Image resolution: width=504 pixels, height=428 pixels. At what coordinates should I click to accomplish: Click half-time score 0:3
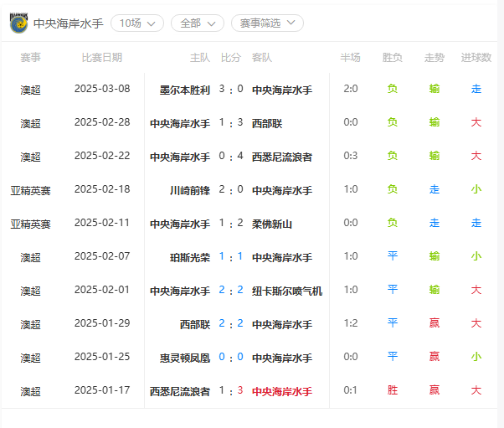point(350,156)
